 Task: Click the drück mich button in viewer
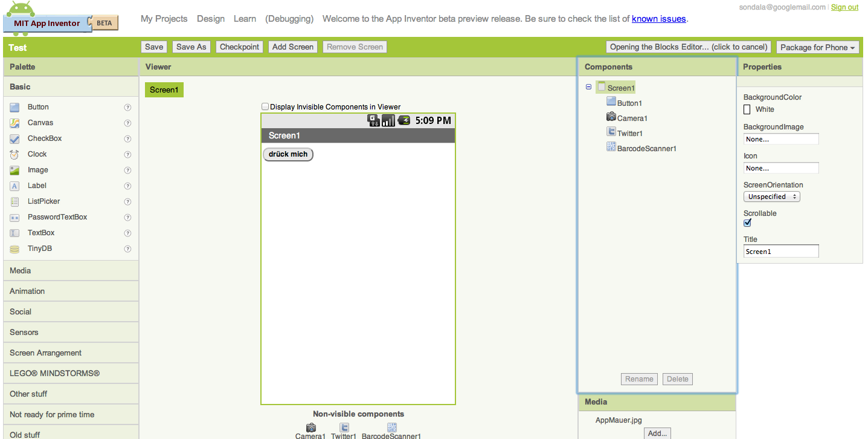(288, 154)
